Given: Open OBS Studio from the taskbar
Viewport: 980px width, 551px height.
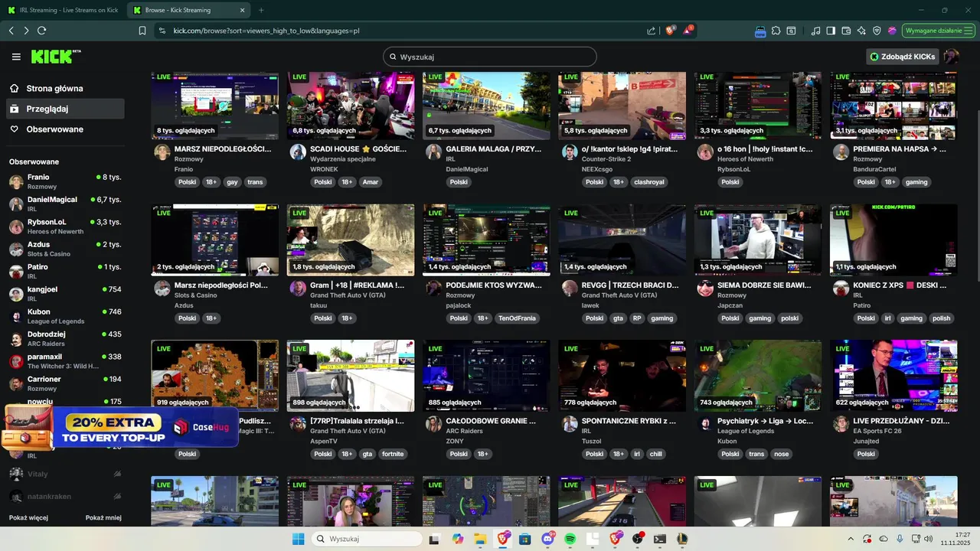Looking at the screenshot, I should coord(637,539).
